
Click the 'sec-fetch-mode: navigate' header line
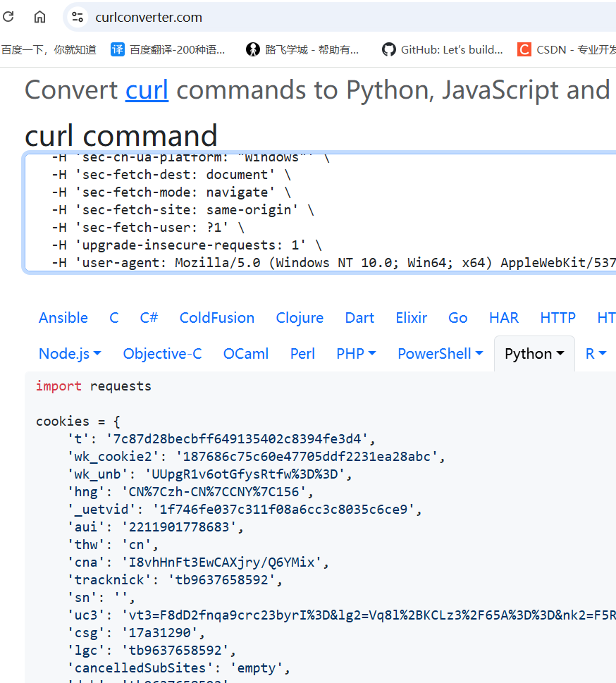click(171, 192)
